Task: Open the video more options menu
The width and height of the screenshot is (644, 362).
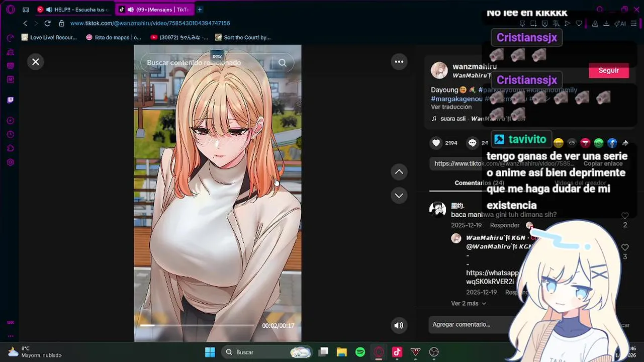Action: [399, 62]
